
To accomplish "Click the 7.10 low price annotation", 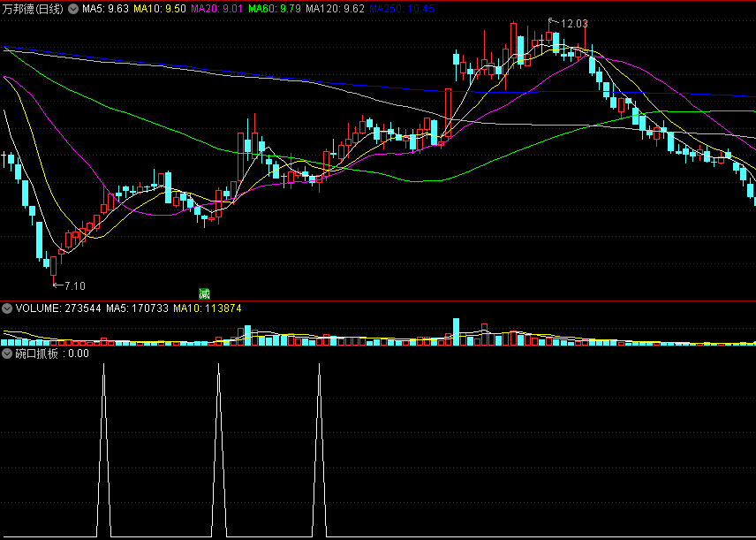I will [x=75, y=286].
